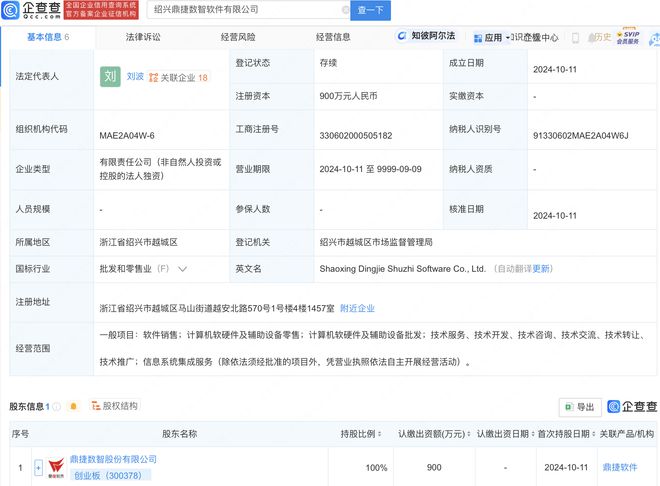Click the 导出 export icon
The height and width of the screenshot is (486, 660).
[x=569, y=407]
